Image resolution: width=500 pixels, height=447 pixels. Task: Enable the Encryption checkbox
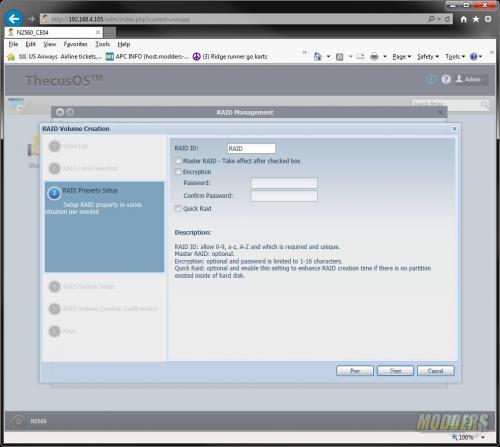pos(178,172)
